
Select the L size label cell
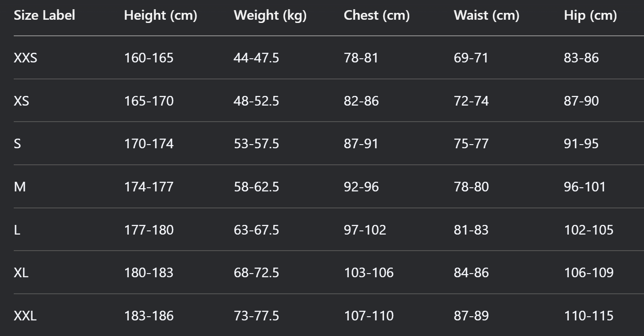pos(17,230)
